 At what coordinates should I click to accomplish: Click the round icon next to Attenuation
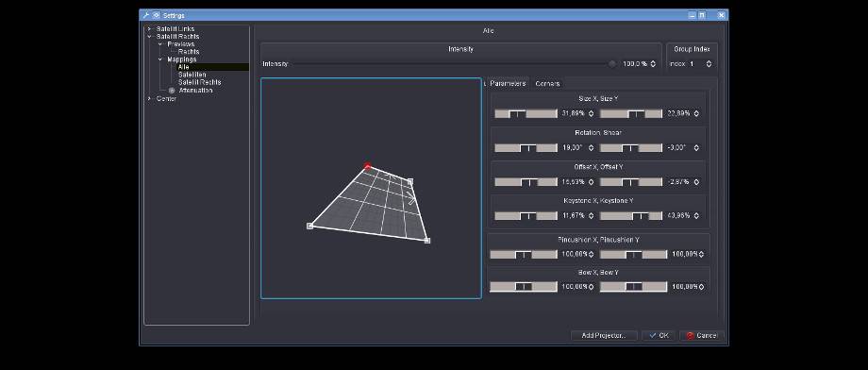point(172,91)
